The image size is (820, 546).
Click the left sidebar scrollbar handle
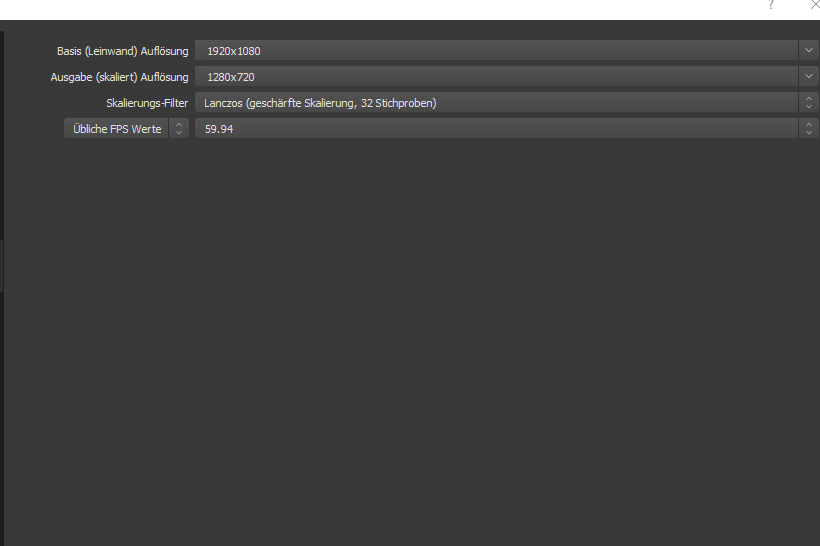click(2, 265)
